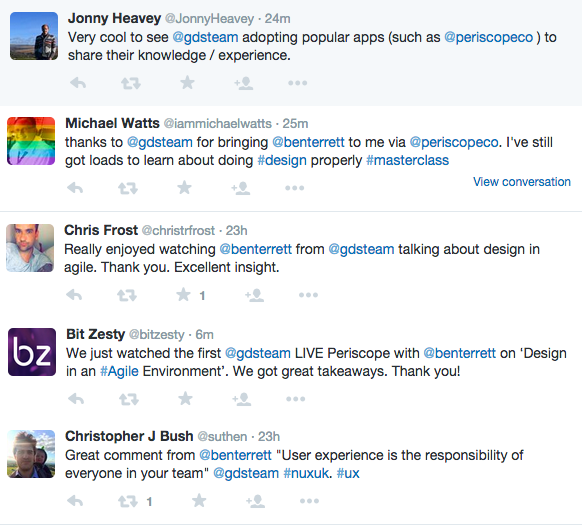The height and width of the screenshot is (525, 582).
Task: Open Bit Zesty's profile name
Action: (x=95, y=334)
